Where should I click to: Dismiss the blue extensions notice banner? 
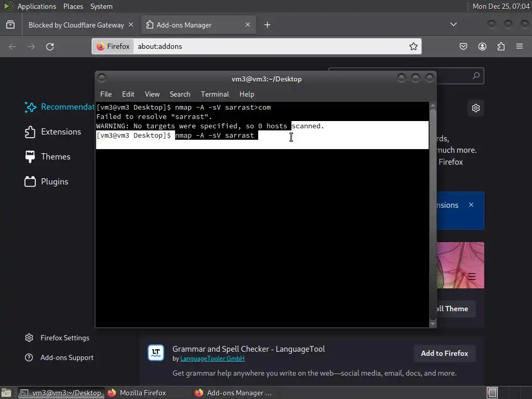coord(471,205)
